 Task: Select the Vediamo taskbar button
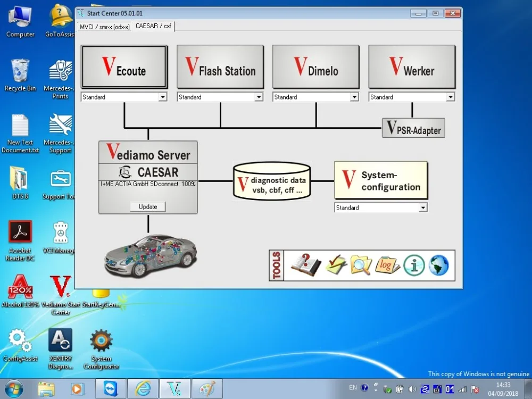175,389
